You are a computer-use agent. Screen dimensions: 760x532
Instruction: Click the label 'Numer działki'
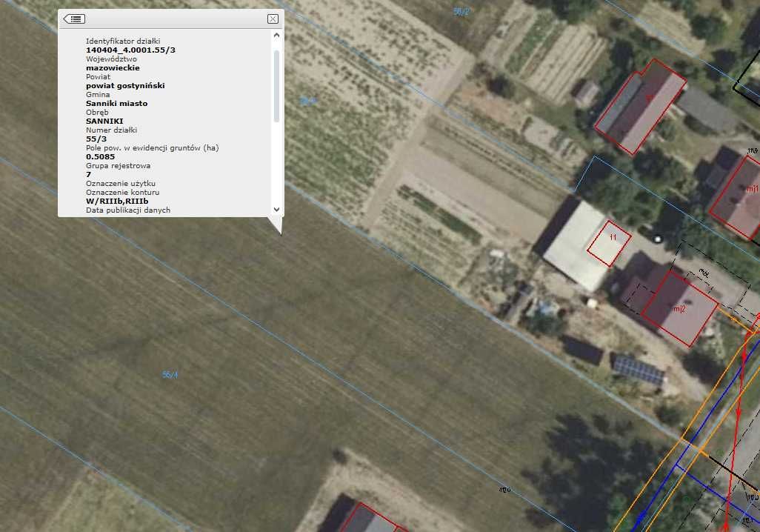tap(111, 130)
